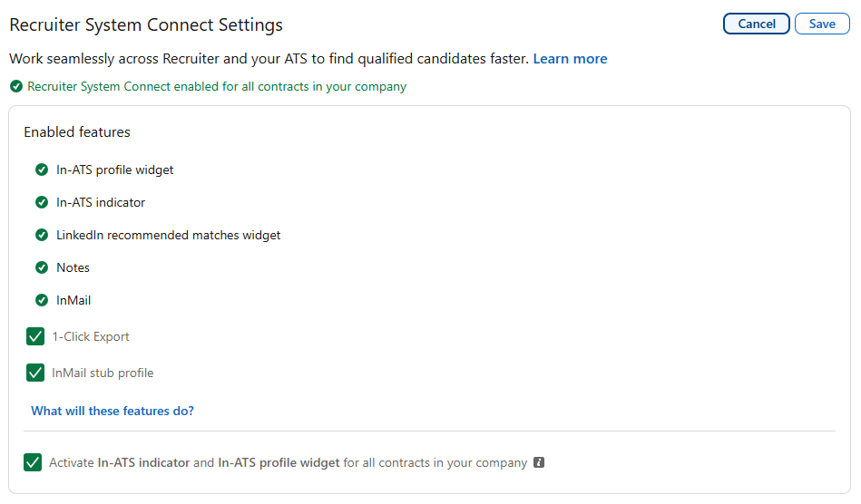Click the Recruiter System Connect enabled status text
Screen dimensions: 861x504
217,87
